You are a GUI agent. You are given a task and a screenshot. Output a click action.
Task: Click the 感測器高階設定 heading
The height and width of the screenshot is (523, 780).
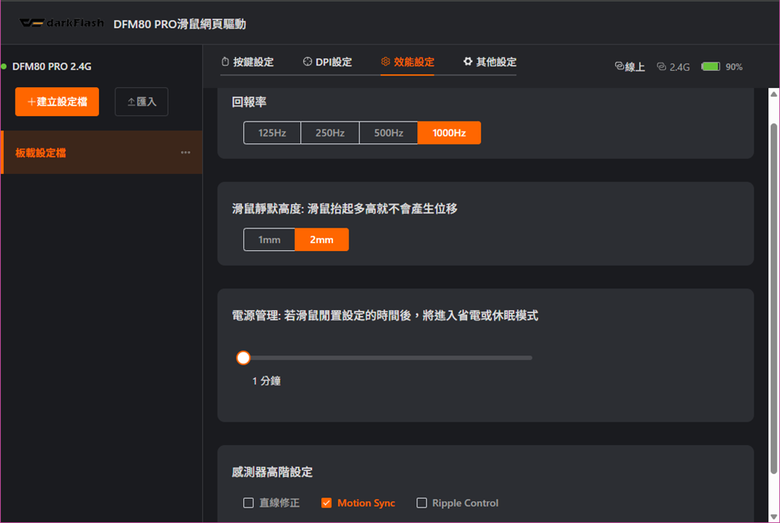272,472
